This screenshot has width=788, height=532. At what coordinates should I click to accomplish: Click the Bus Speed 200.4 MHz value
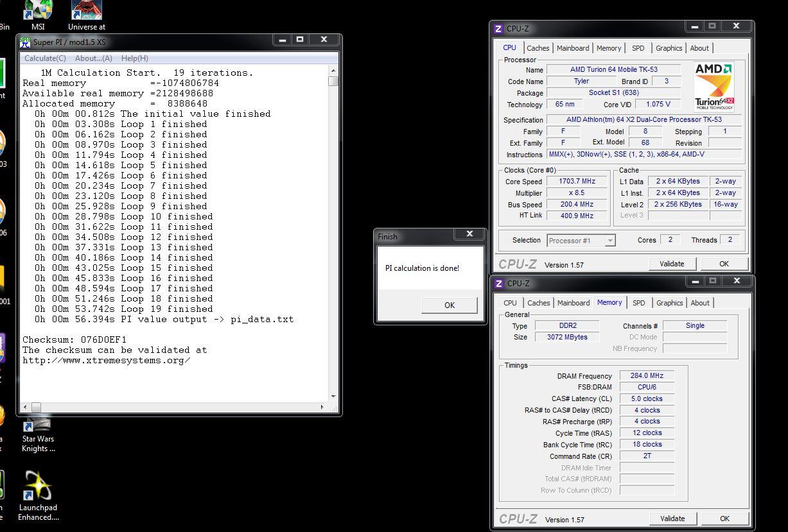pos(577,205)
